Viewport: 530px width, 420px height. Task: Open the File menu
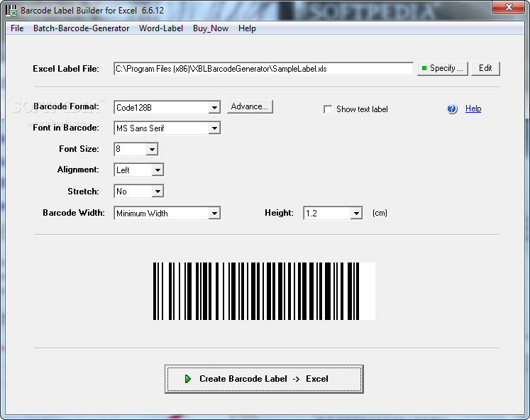[17, 28]
